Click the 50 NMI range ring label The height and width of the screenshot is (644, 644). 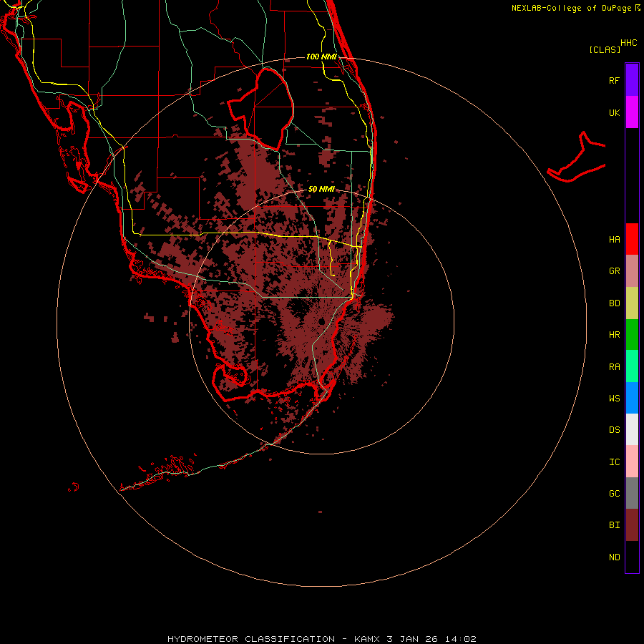(321, 189)
